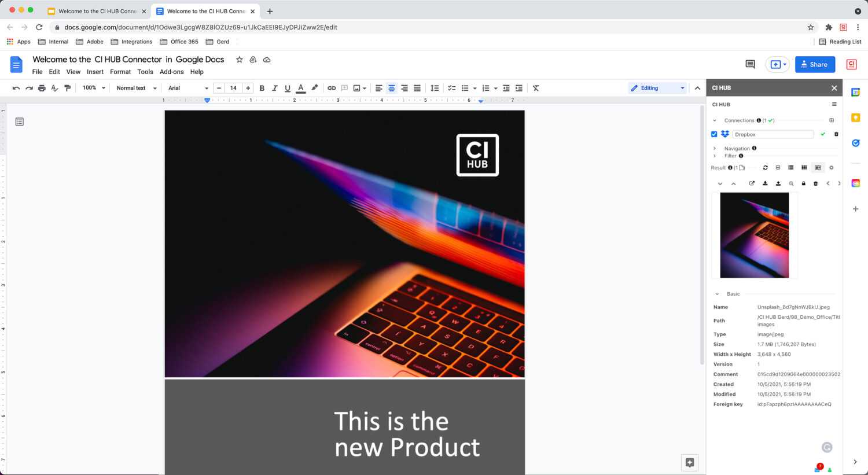Screen dimensions: 868x475
Task: Open the Insert menu
Action: 95,72
